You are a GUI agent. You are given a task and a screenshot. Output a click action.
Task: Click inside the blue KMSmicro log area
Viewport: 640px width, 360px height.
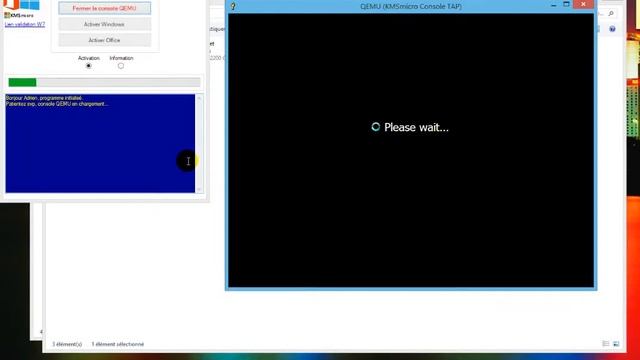pos(100,143)
